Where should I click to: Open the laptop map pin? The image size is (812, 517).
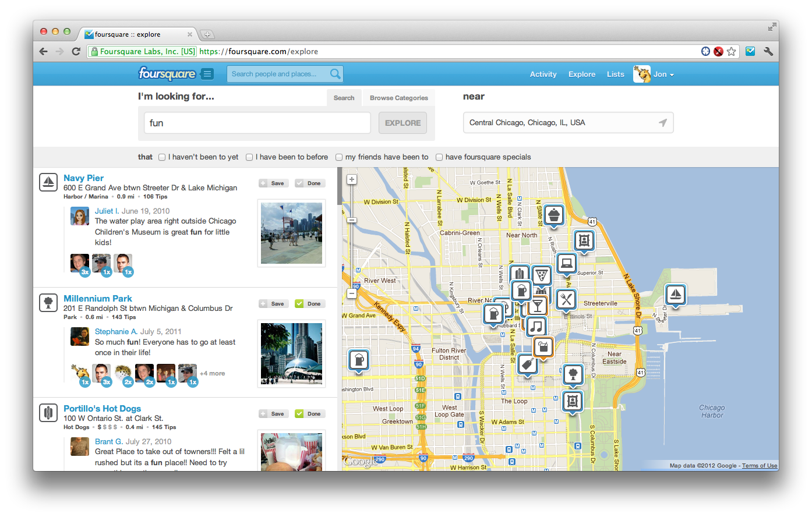coord(566,263)
